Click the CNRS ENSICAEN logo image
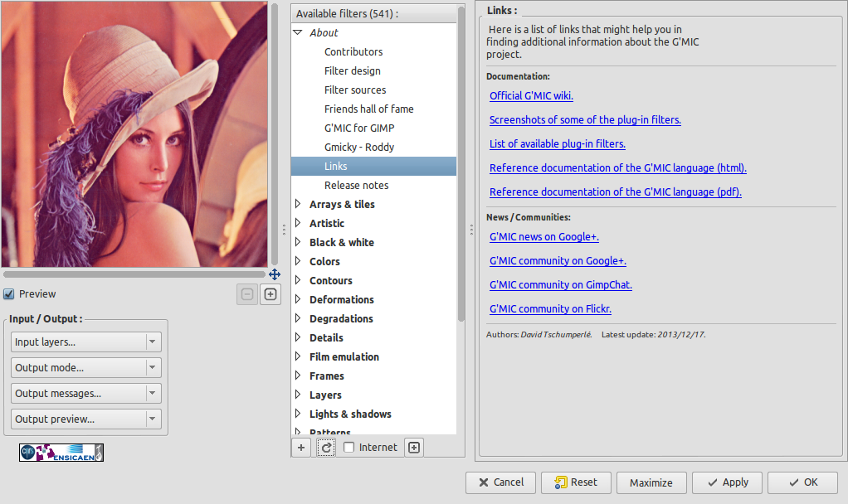Viewport: 848px width, 504px height. click(61, 453)
